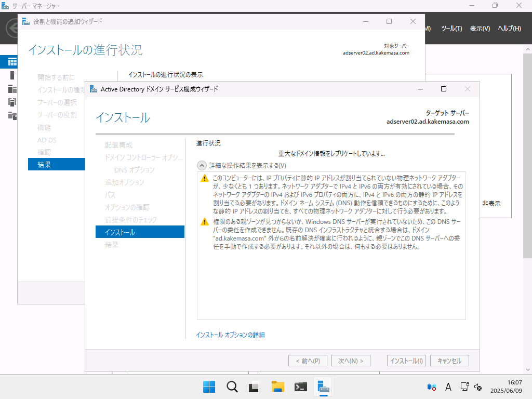The image size is (532, 399).
Task: Click インストールの進行状況の表示 text in Add Roles wizard
Action: (166, 75)
